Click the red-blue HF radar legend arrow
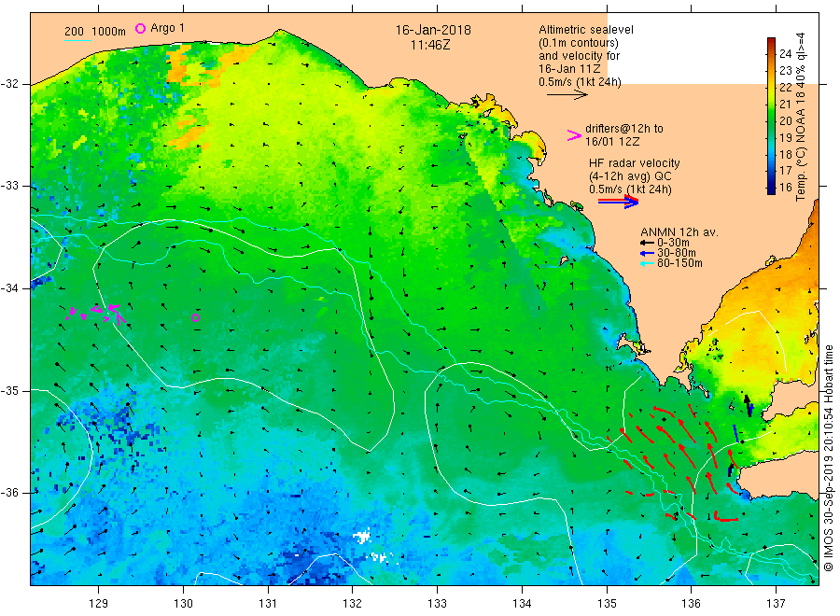This screenshot has height=616, width=840. (x=618, y=201)
